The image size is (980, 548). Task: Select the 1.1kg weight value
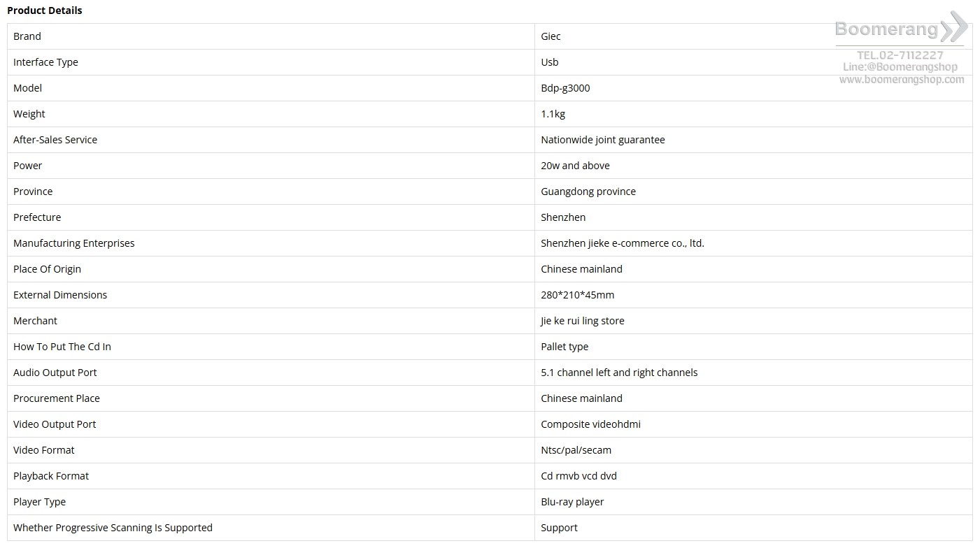click(553, 114)
